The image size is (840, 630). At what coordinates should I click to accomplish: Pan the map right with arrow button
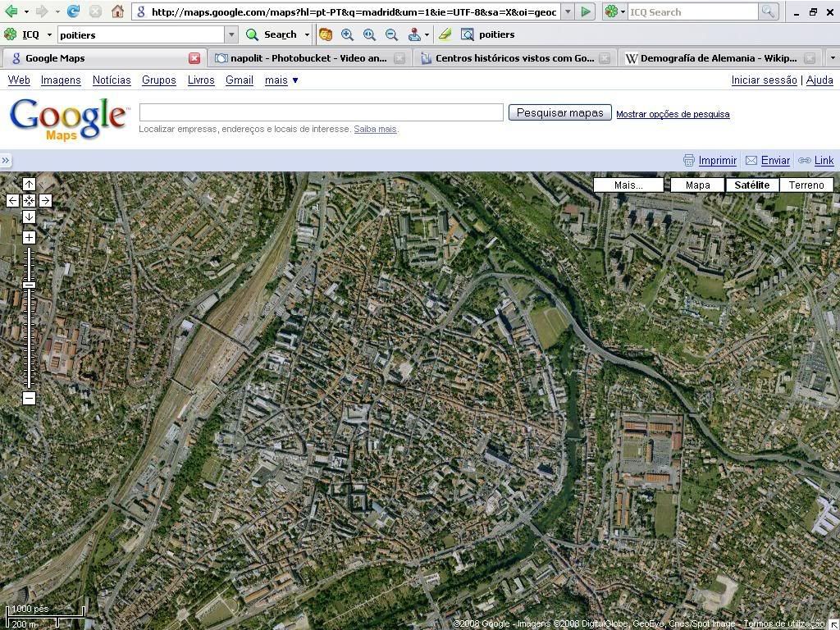click(x=45, y=200)
